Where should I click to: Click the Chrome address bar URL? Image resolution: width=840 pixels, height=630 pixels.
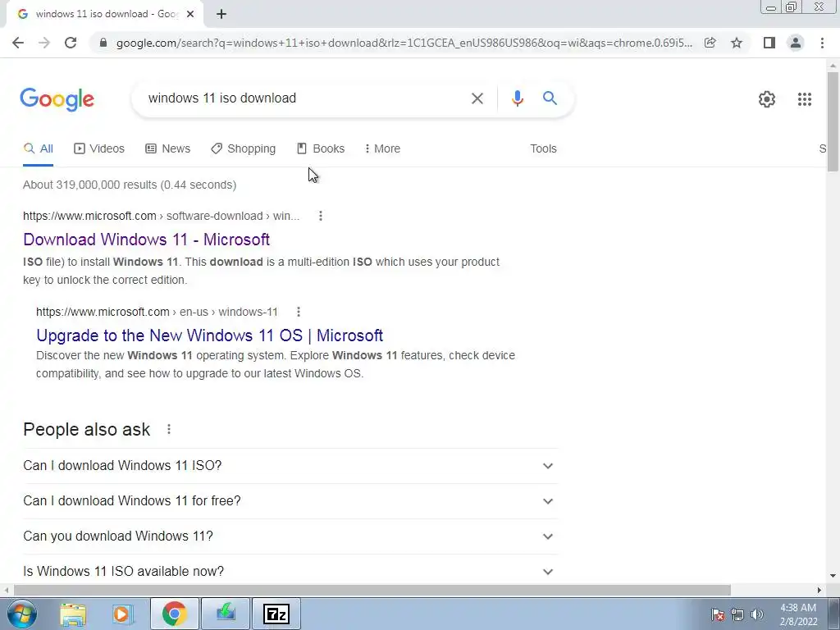pos(404,43)
